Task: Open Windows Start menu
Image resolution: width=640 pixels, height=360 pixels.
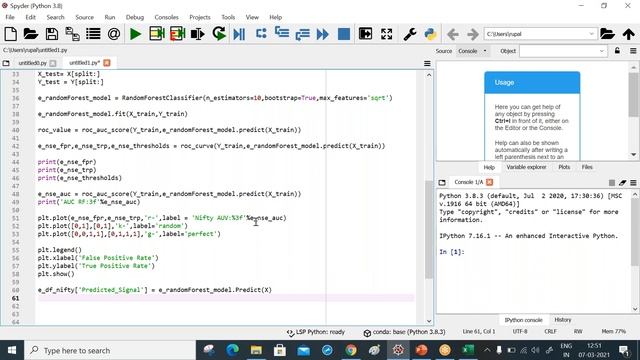Action: click(12, 350)
